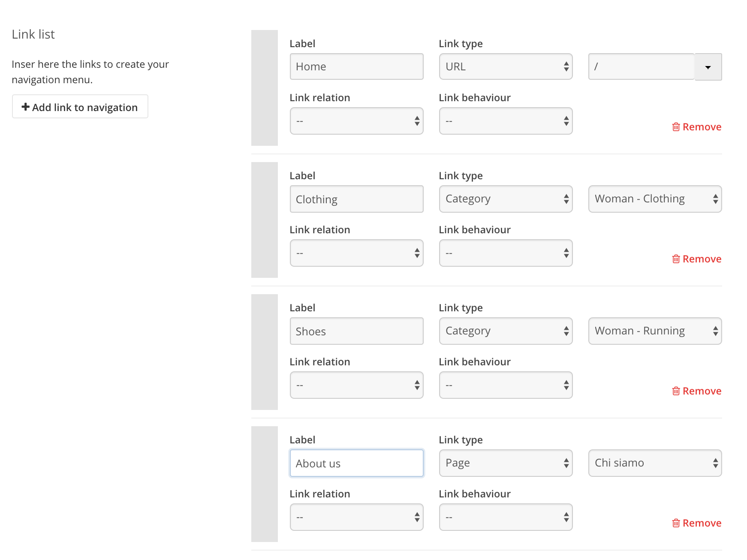Remove the Clothing link
Screen dimensions: 747x560
point(697,259)
